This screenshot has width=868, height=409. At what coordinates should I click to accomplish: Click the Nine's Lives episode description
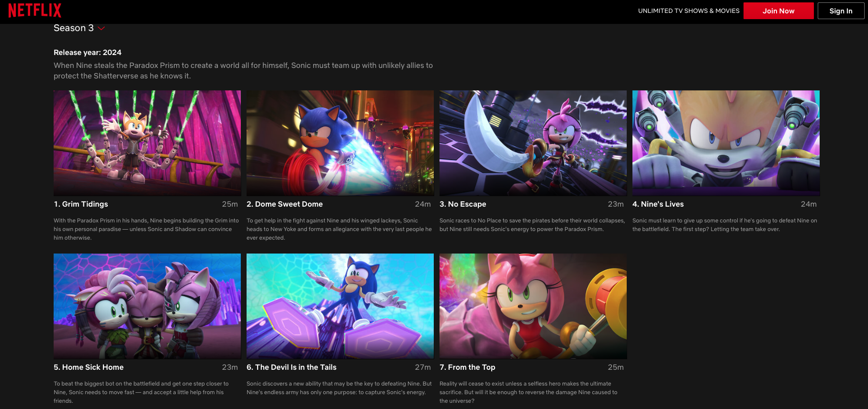(x=725, y=225)
